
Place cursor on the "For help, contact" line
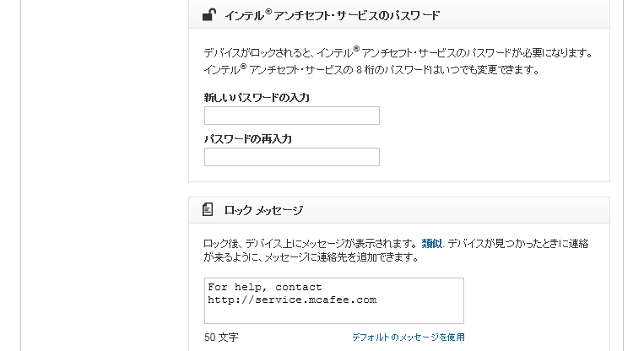pyautogui.click(x=264, y=287)
